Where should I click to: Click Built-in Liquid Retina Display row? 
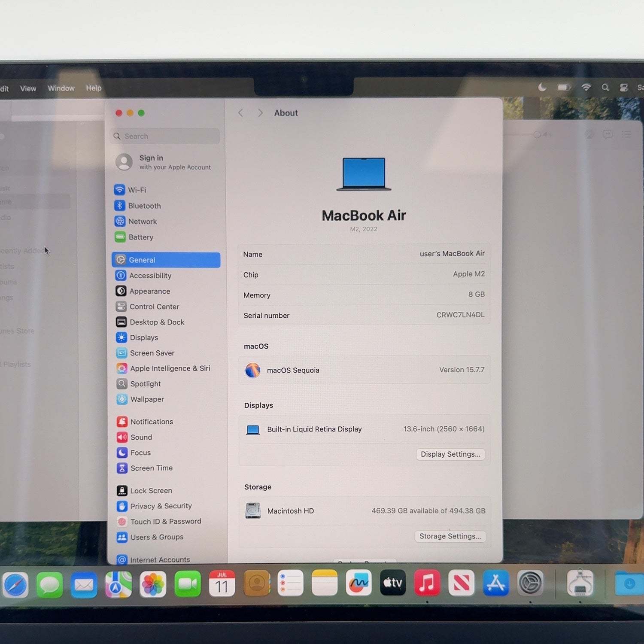point(365,429)
